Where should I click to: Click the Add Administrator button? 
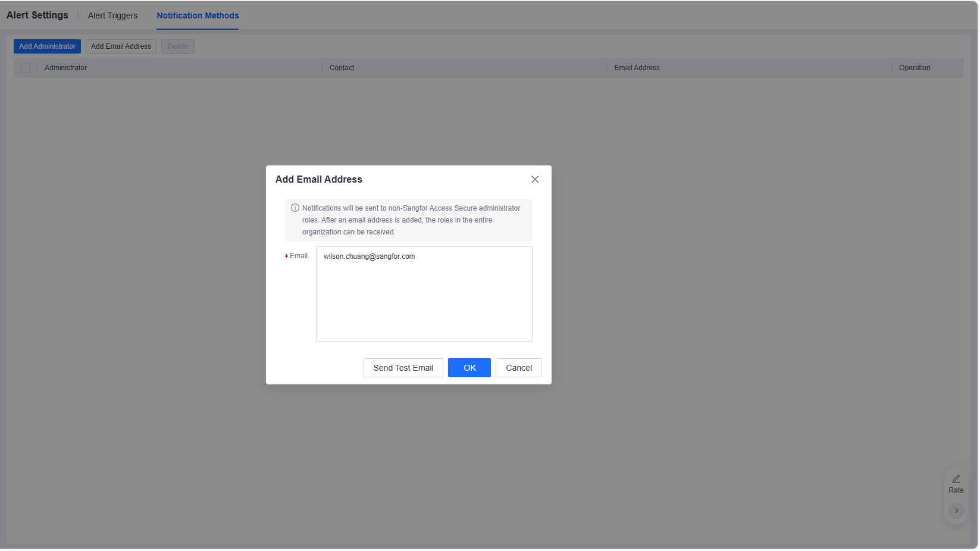pos(47,46)
